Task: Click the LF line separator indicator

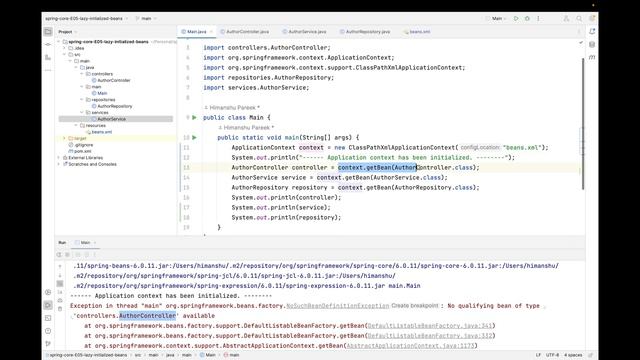Action: [538, 355]
